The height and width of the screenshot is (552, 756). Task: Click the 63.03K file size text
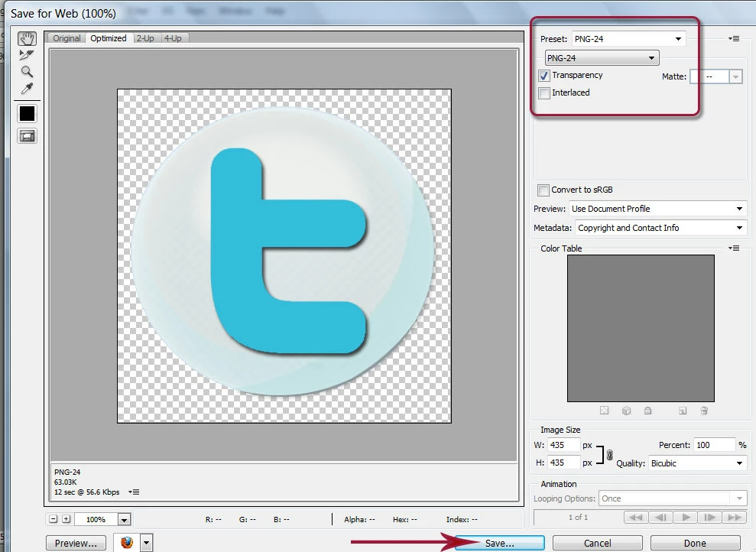(66, 482)
